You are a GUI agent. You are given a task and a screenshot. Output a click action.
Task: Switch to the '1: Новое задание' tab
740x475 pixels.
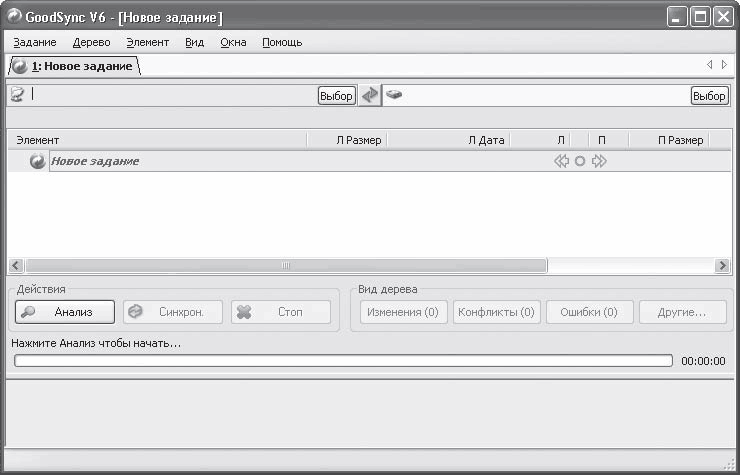pos(75,66)
